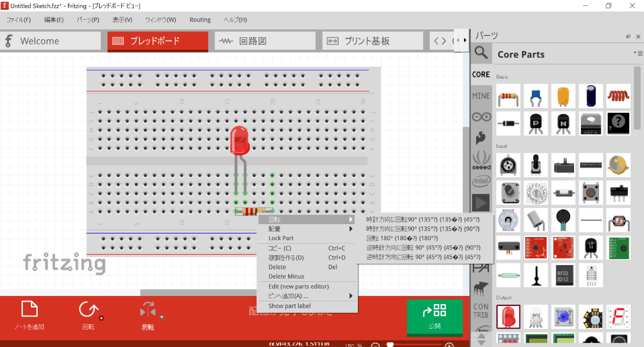This screenshot has width=644, height=347.
Task: Open the seeed parts bin
Action: coord(481,160)
